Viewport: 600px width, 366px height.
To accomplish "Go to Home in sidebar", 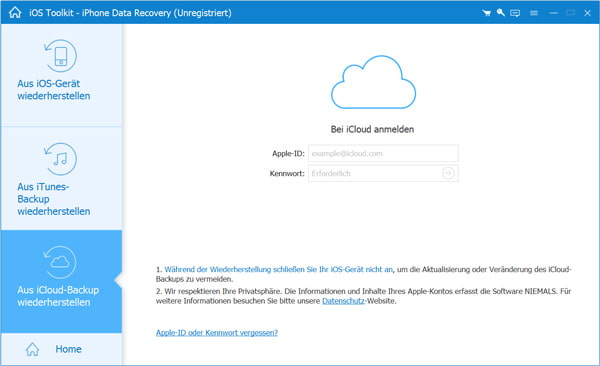I will (x=61, y=349).
